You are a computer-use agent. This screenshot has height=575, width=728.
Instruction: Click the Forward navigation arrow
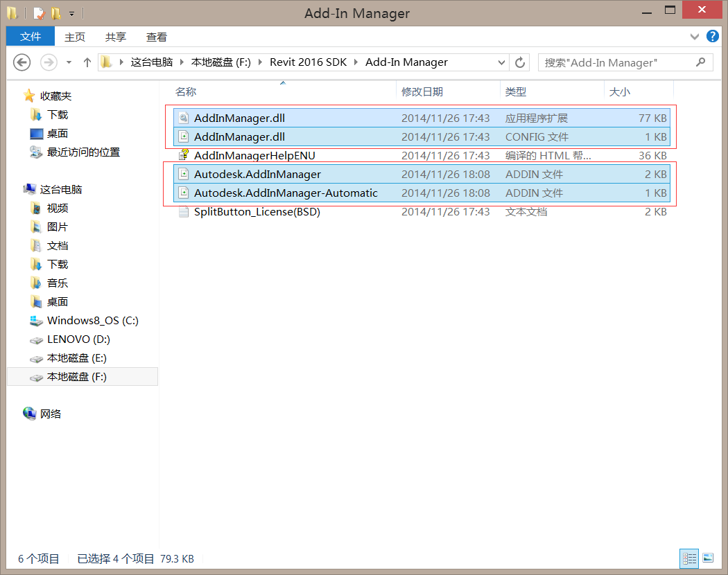(x=49, y=62)
